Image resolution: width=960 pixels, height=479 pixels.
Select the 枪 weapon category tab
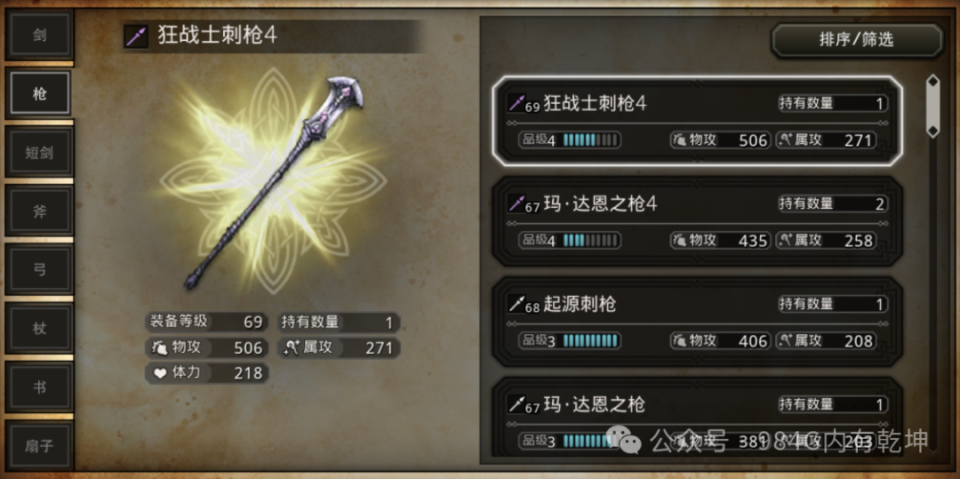click(x=39, y=94)
